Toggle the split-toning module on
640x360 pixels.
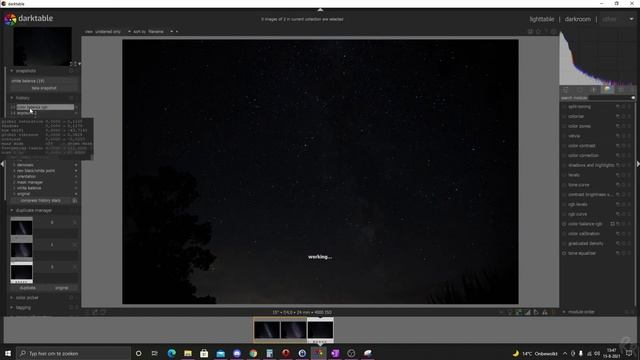point(564,107)
